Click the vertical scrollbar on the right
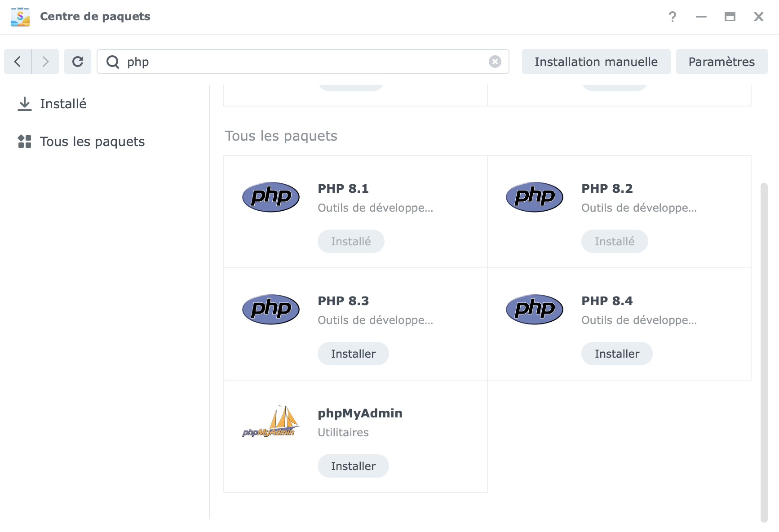 (764, 350)
